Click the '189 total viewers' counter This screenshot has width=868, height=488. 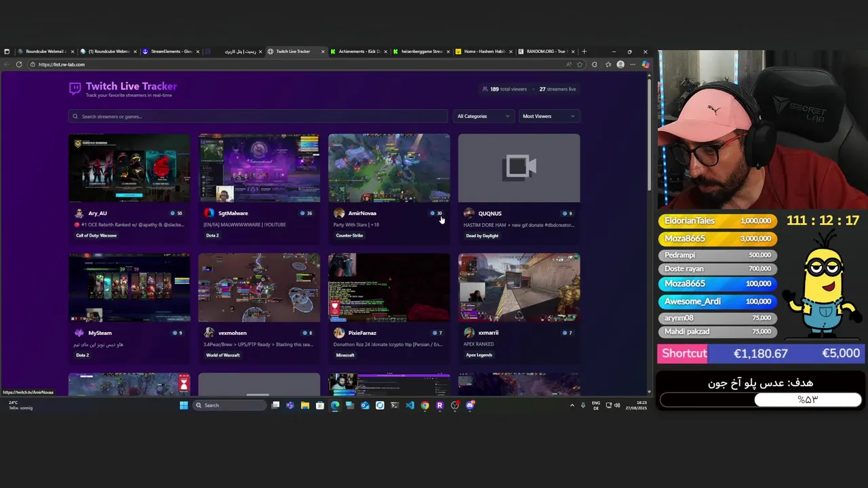point(505,89)
